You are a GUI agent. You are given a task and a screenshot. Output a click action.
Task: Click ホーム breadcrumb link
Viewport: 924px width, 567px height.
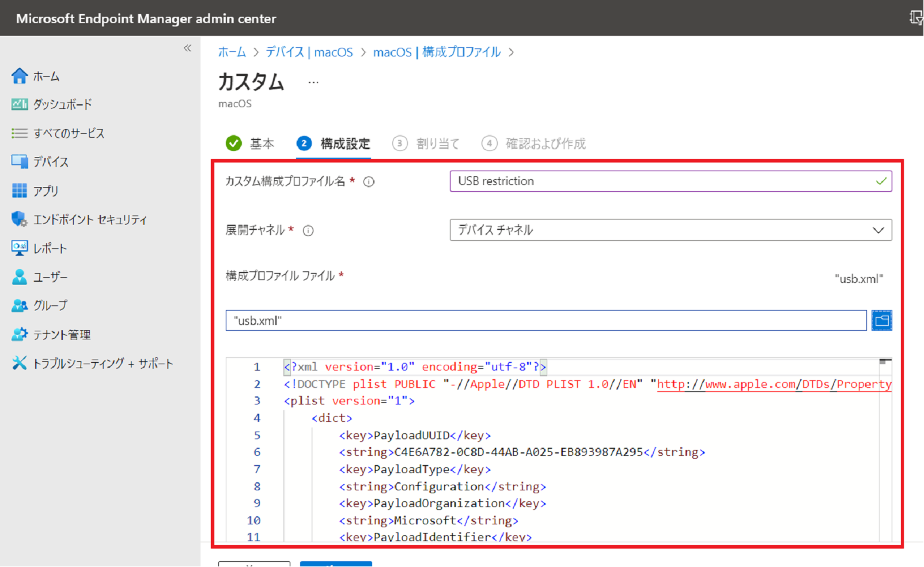point(232,52)
